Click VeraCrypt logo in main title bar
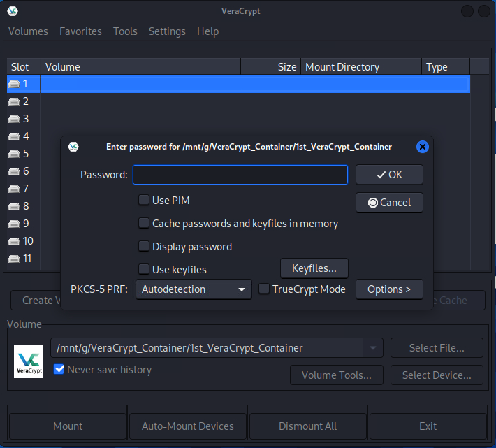496x448 pixels. [x=13, y=11]
